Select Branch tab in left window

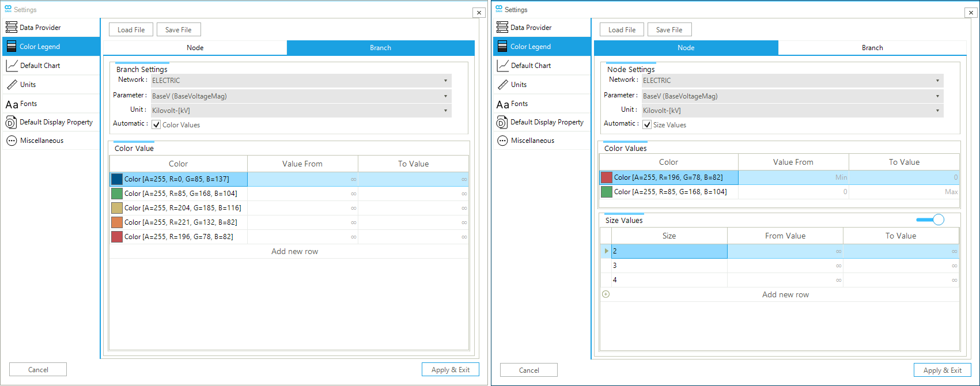(381, 48)
